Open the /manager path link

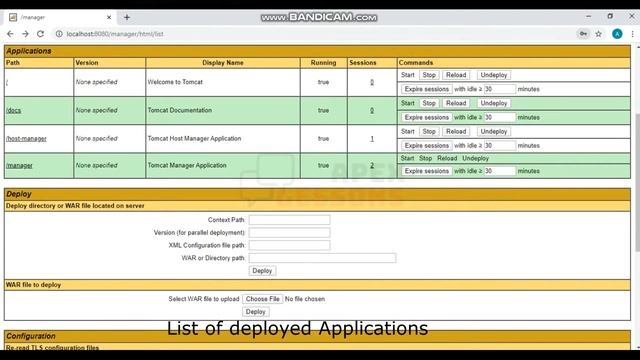click(19, 165)
